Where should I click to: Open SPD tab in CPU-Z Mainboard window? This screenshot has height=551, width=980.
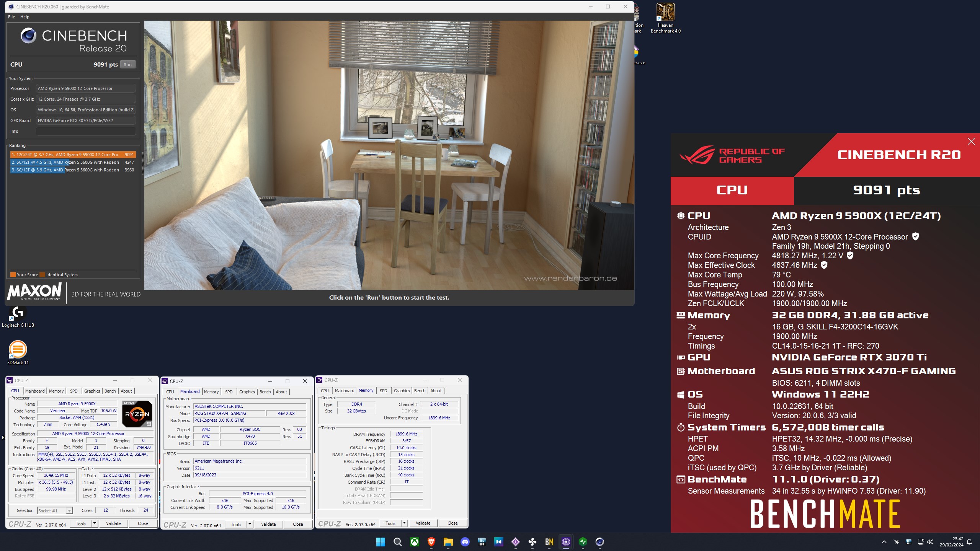click(x=229, y=392)
